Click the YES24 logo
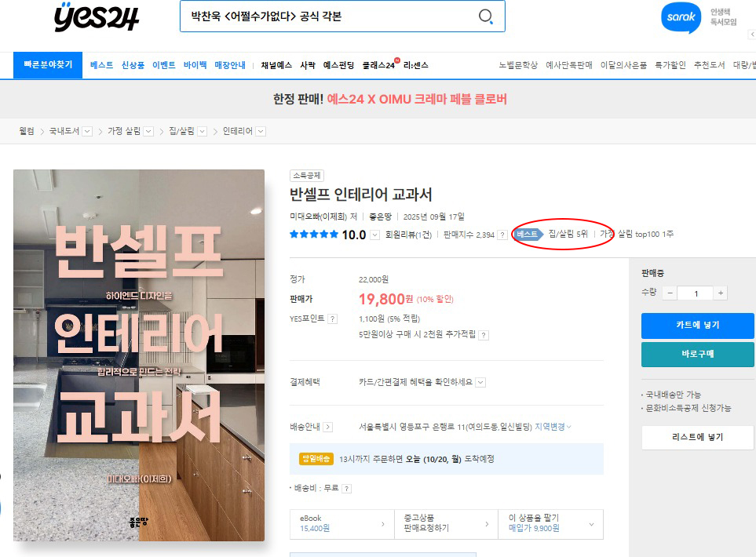 pos(95,16)
